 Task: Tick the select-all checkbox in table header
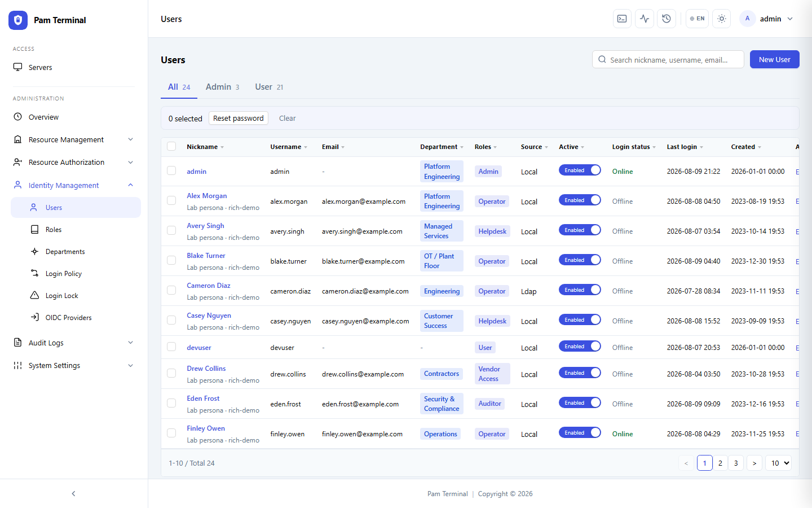(x=171, y=147)
